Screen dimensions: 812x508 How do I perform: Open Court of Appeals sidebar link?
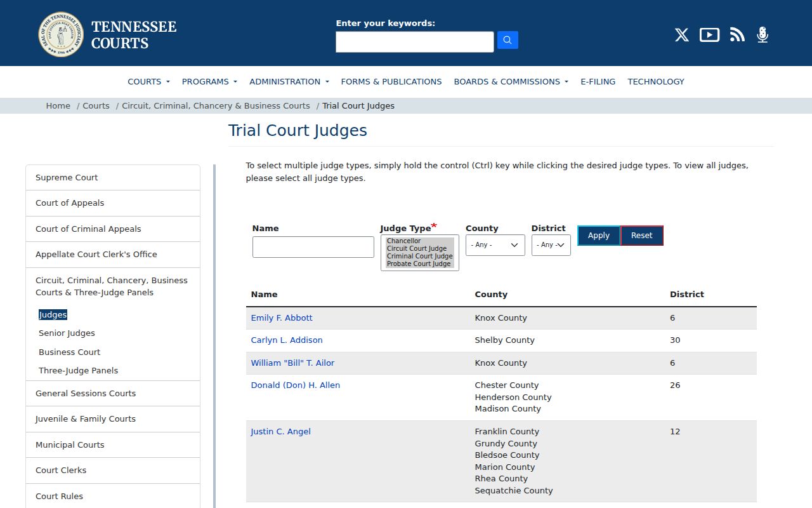[x=113, y=203]
